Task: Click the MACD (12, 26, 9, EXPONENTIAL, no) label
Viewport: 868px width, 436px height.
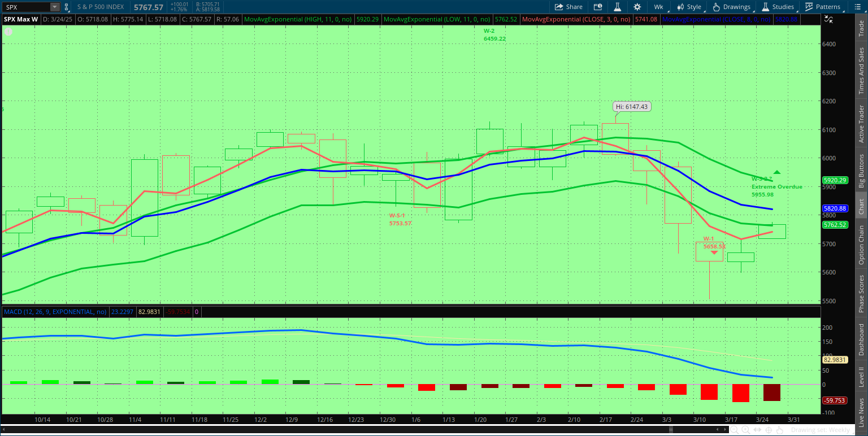Action: point(55,312)
